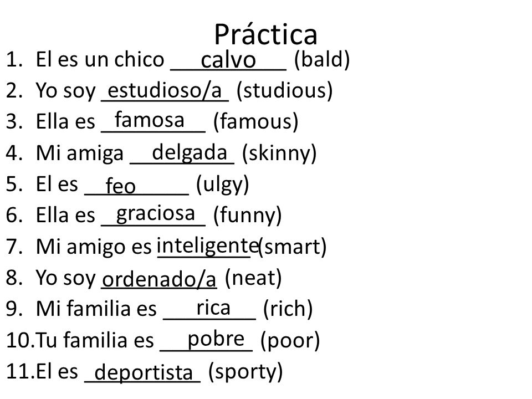532x399 pixels.
Task: Click the hint (bald) in parentheses
Action: click(x=322, y=60)
